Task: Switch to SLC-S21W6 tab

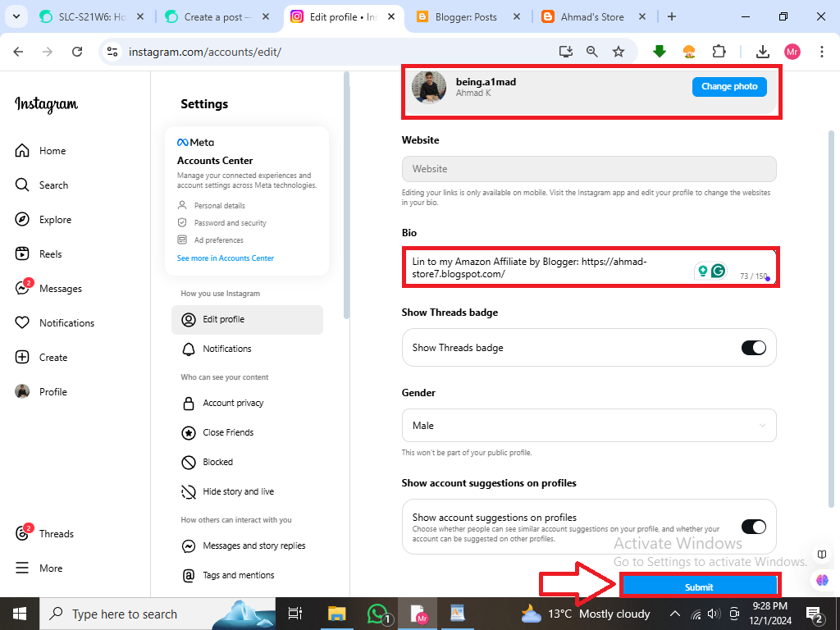Action: [92, 16]
